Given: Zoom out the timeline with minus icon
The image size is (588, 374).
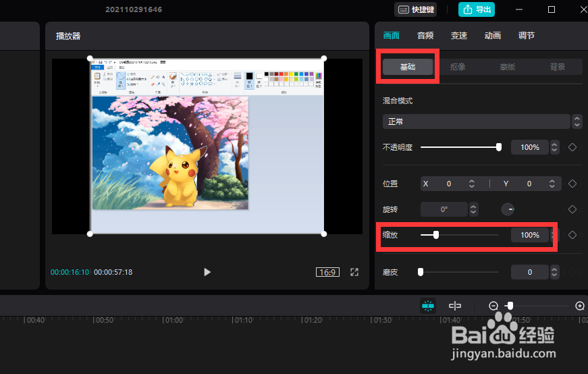Looking at the screenshot, I should pyautogui.click(x=493, y=306).
